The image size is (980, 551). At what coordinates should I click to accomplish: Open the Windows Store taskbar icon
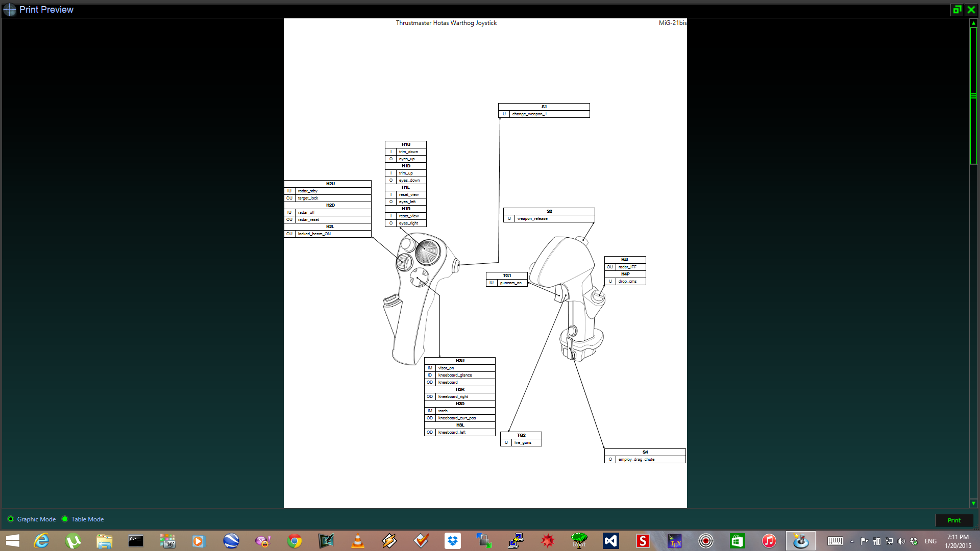738,541
